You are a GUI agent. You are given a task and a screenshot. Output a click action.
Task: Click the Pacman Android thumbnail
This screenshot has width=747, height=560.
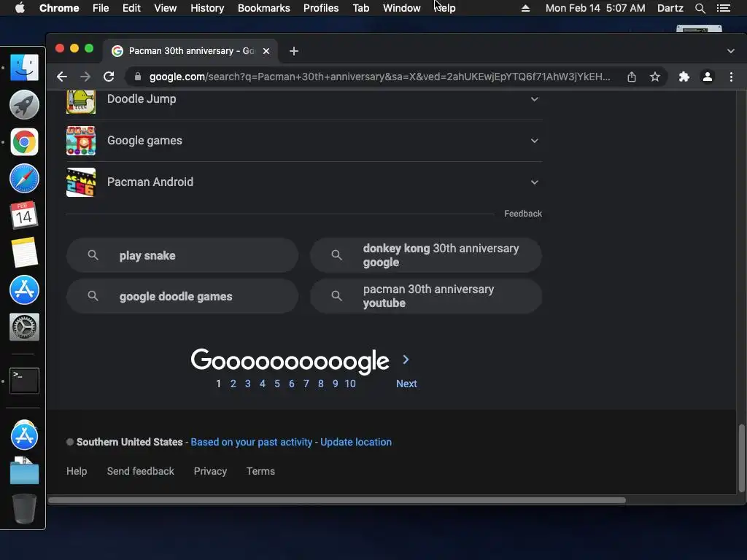click(81, 182)
